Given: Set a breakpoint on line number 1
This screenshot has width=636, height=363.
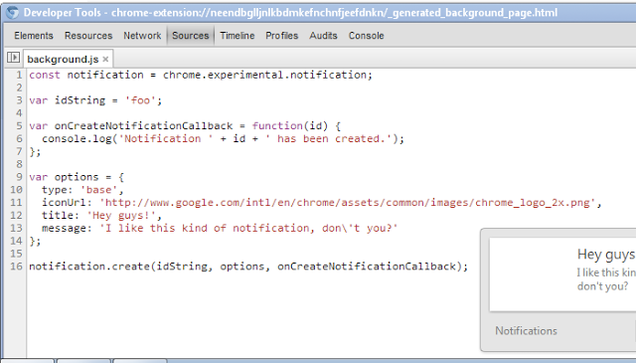Looking at the screenshot, I should [19, 75].
